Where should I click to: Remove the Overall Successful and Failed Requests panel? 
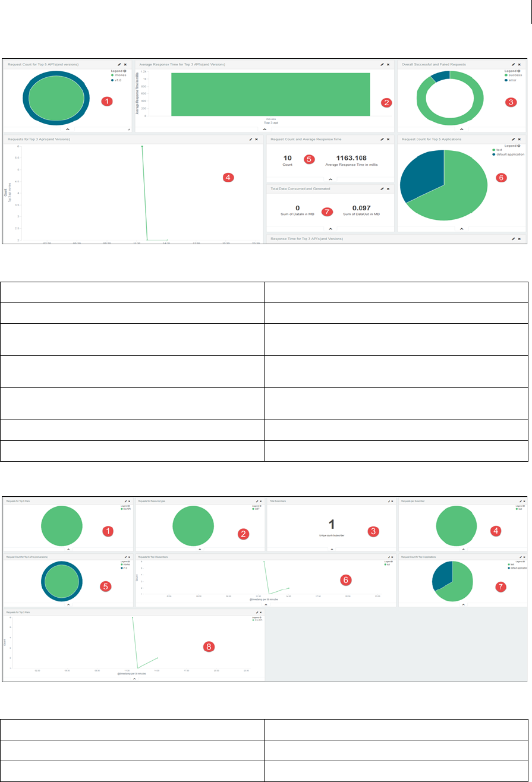[x=519, y=64]
